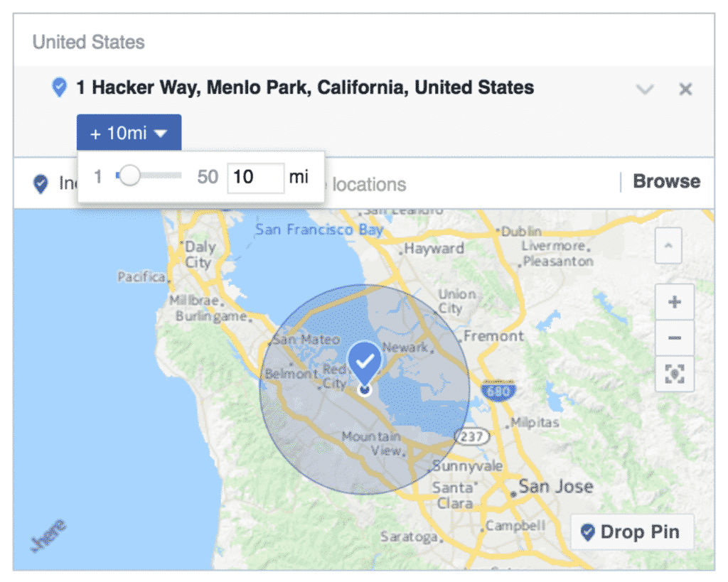Click the radius value field showing 10

click(x=256, y=178)
